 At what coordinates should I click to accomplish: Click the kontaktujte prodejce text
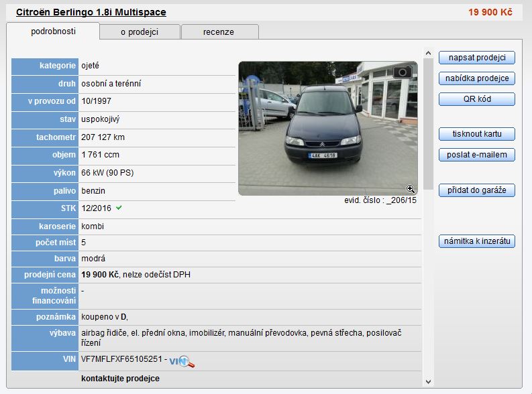coord(120,379)
